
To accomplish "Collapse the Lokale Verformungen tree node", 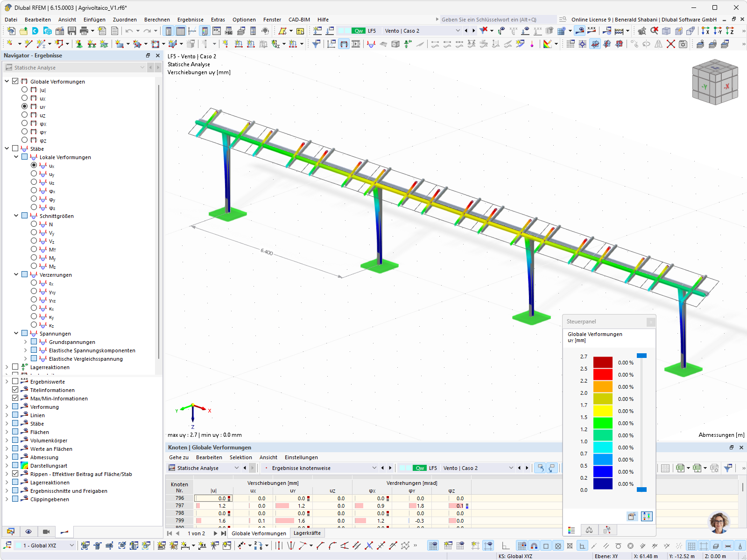I will pyautogui.click(x=16, y=157).
